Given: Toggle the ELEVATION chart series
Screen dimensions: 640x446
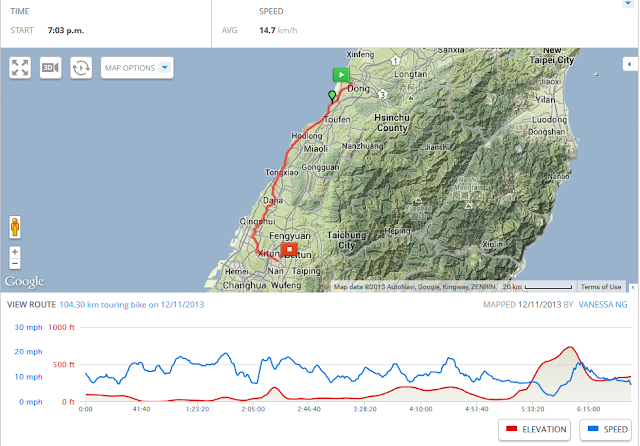Looking at the screenshot, I should (534, 430).
